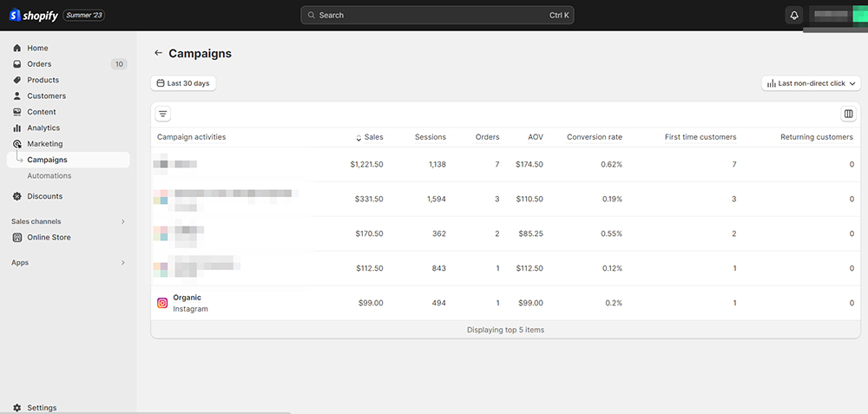Image resolution: width=868 pixels, height=414 pixels.
Task: Click the AOV column header
Action: click(536, 137)
